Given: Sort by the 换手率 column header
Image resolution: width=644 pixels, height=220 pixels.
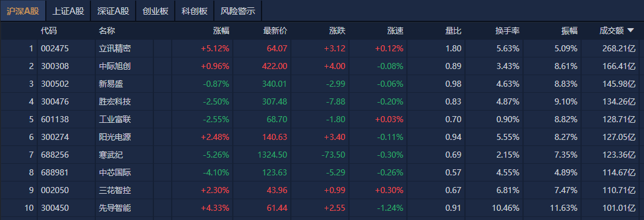Looking at the screenshot, I should tap(507, 31).
